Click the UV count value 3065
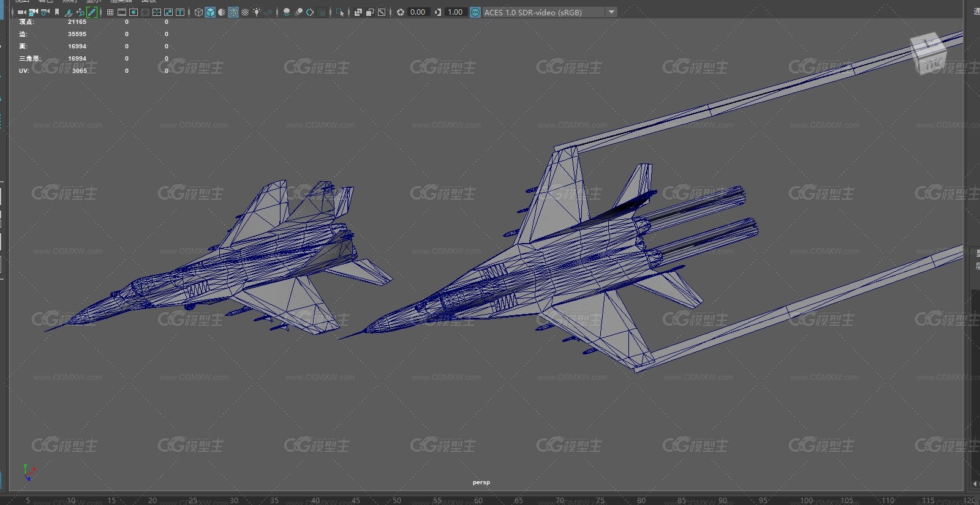The height and width of the screenshot is (505, 980). click(x=80, y=71)
